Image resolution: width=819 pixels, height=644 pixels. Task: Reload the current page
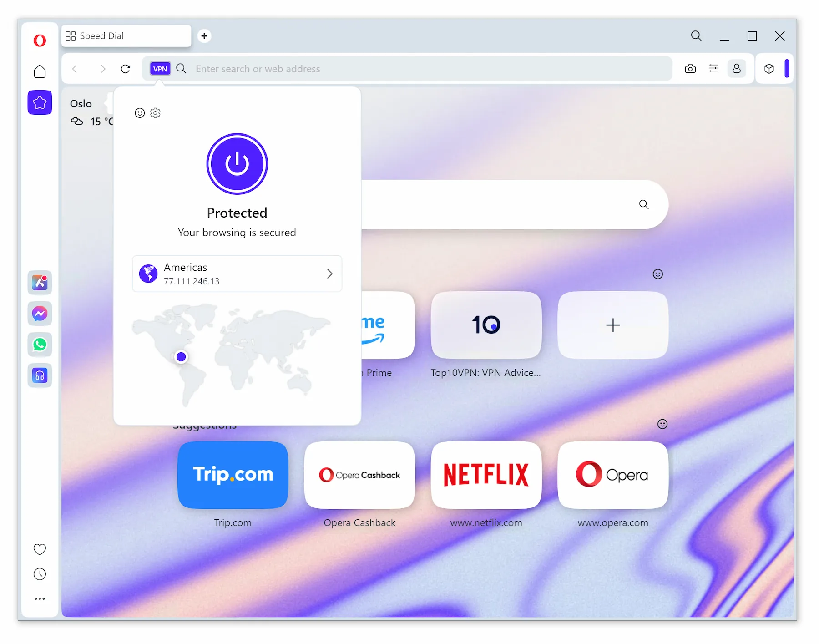(126, 69)
